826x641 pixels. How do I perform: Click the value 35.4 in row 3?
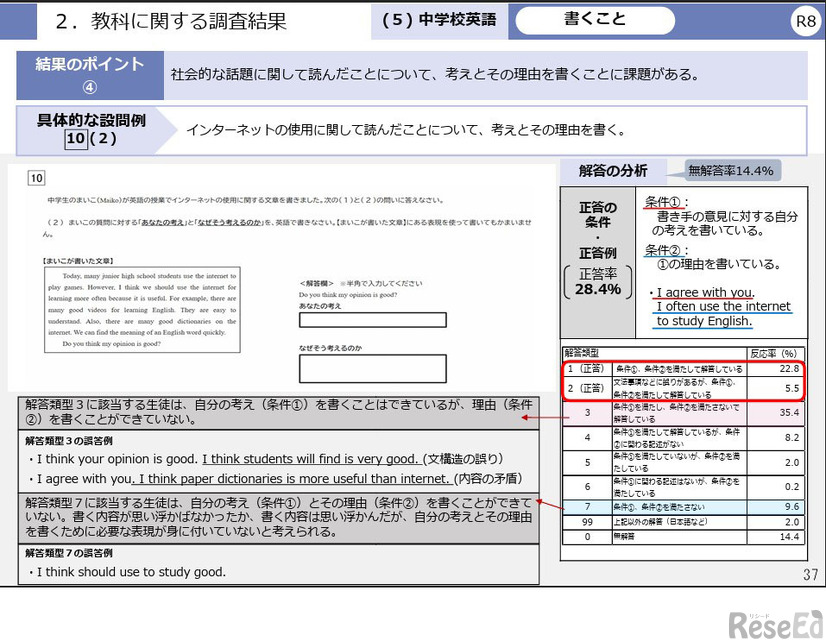789,412
